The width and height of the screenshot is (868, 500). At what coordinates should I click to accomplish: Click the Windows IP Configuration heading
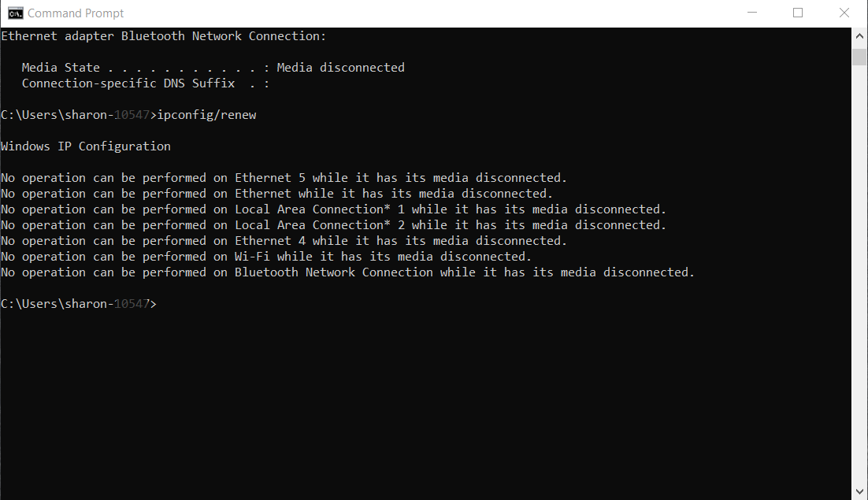coord(85,146)
